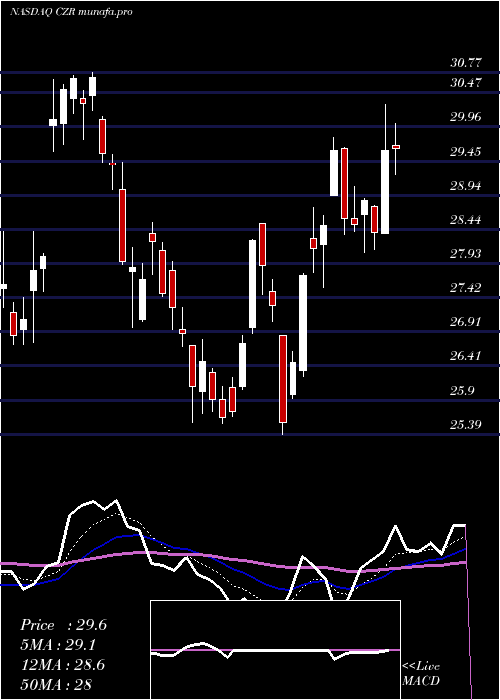The image size is (500, 700).
Task: Click the 28.94 price level label
Action: [466, 186]
